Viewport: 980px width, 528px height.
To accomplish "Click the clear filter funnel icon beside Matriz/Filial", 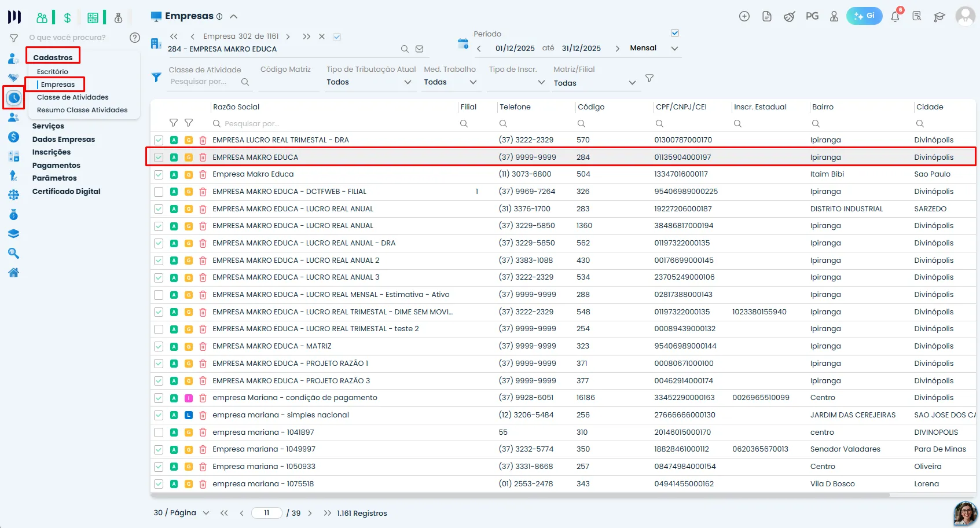I will pyautogui.click(x=649, y=78).
